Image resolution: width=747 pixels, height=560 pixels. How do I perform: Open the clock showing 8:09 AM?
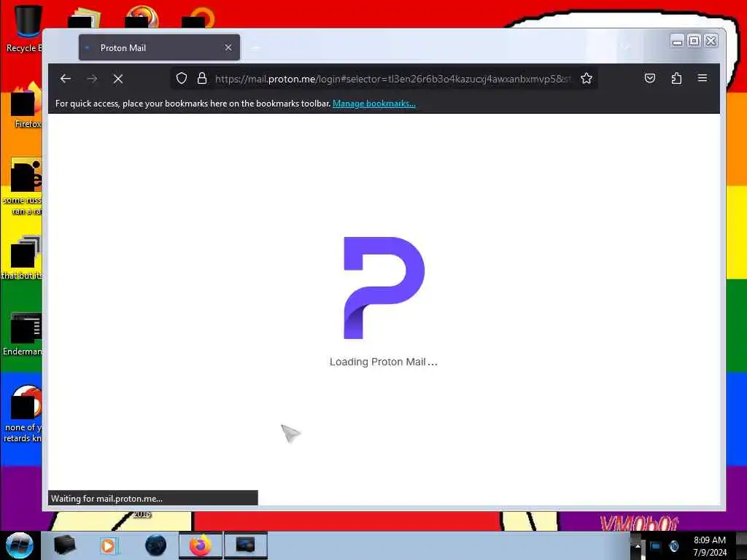coord(710,546)
